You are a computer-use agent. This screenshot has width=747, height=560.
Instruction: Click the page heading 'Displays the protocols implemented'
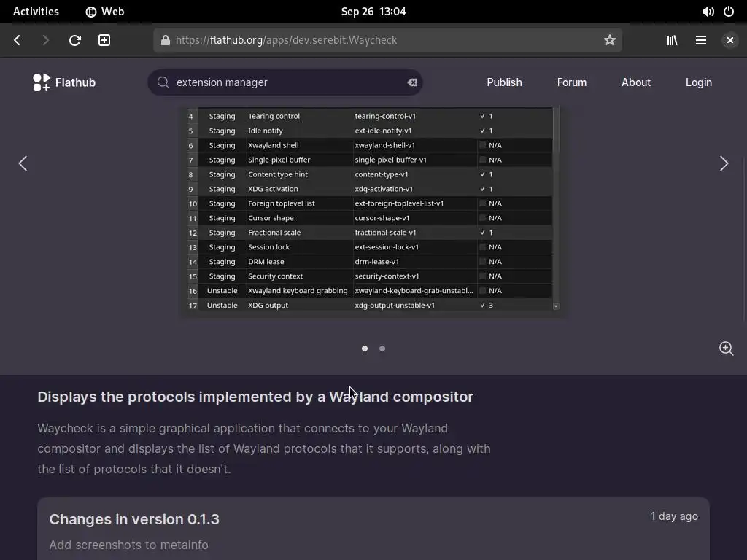click(255, 397)
